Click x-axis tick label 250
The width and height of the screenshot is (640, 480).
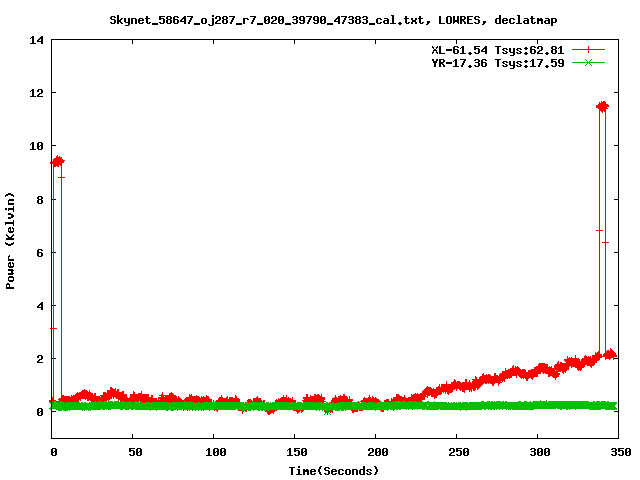coord(458,452)
